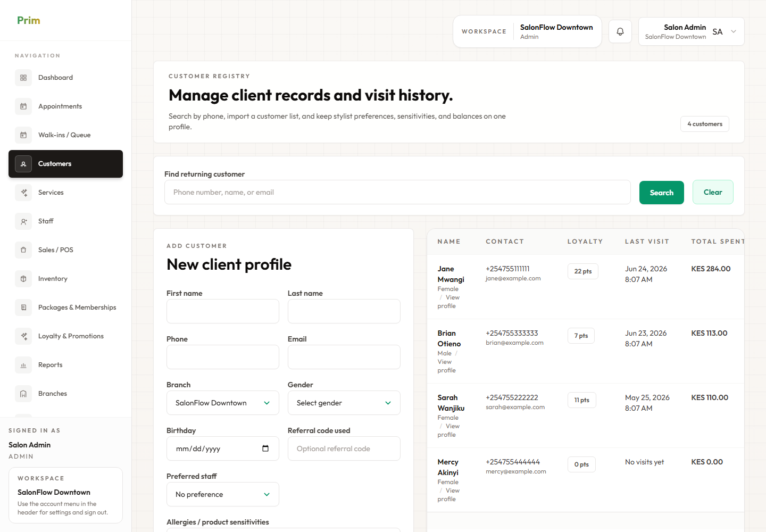Click Jane Mwangi's 22 pts badge
This screenshot has width=766, height=532.
click(583, 271)
